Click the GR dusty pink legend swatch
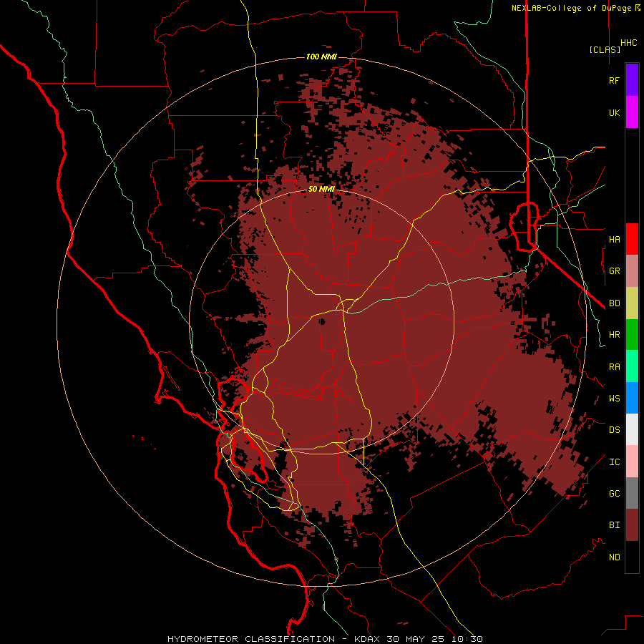Screen dimensions: 644x644 (632, 271)
